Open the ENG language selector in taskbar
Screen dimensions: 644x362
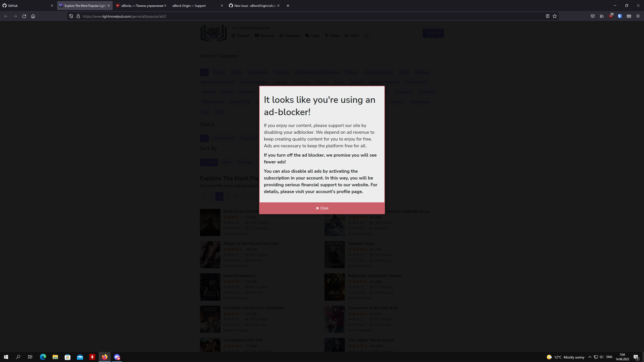point(609,357)
